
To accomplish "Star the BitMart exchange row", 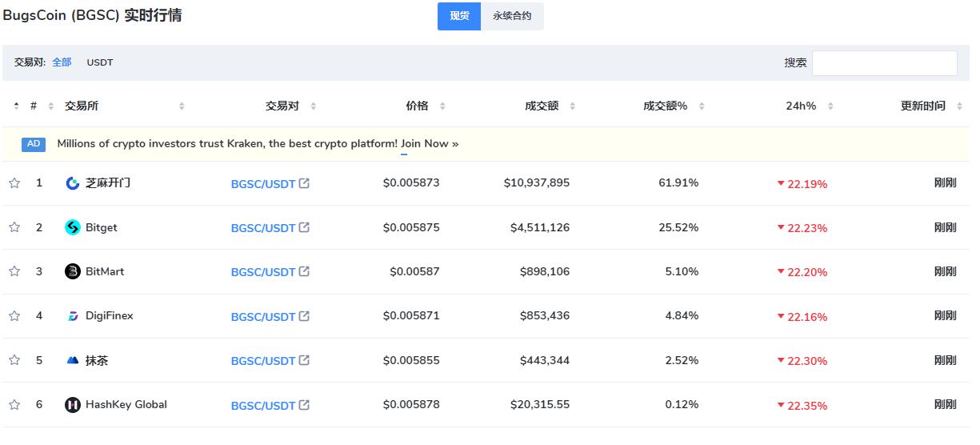I will click(14, 271).
